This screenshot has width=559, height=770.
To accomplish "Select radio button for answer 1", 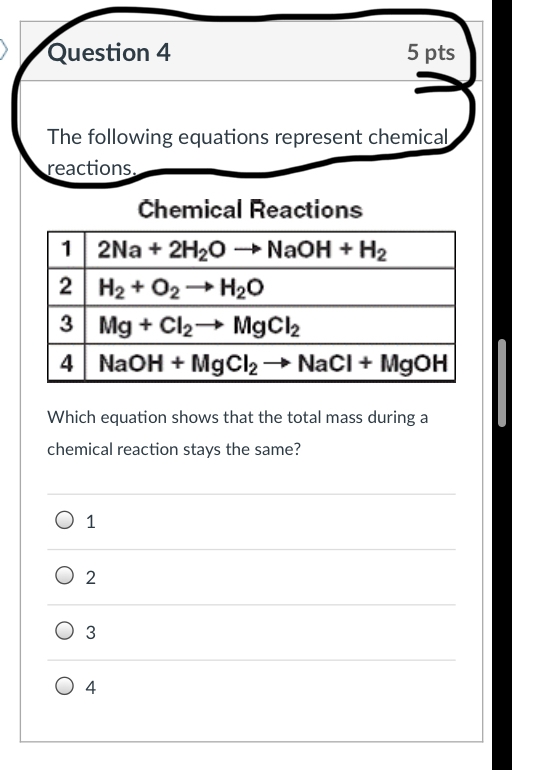I will pyautogui.click(x=64, y=520).
